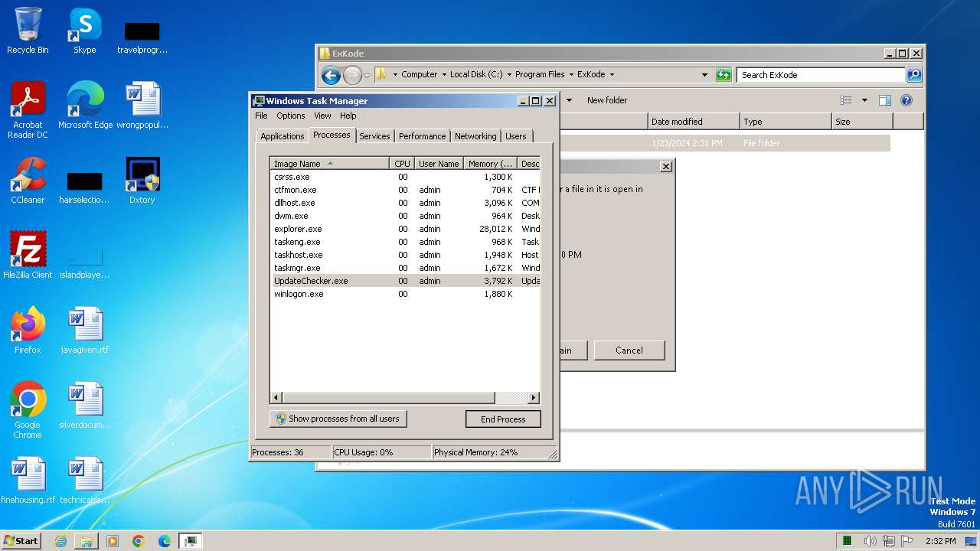Sort processes by the CPU column header
Screen dimensions: 980x551
(x=402, y=164)
